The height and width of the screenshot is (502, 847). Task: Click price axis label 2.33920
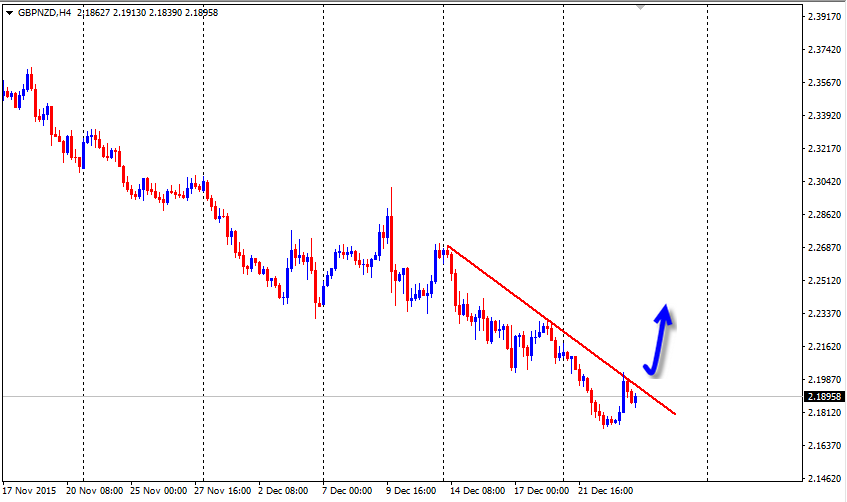[824, 116]
